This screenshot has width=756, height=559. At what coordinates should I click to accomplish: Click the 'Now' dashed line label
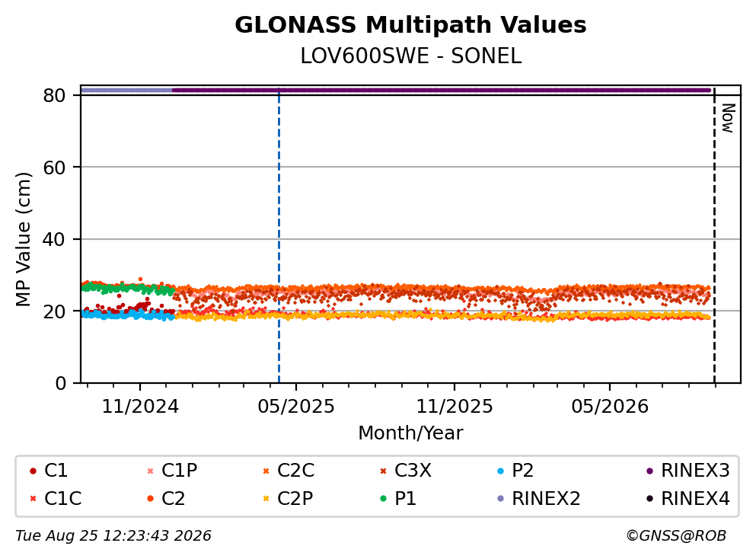tap(728, 118)
